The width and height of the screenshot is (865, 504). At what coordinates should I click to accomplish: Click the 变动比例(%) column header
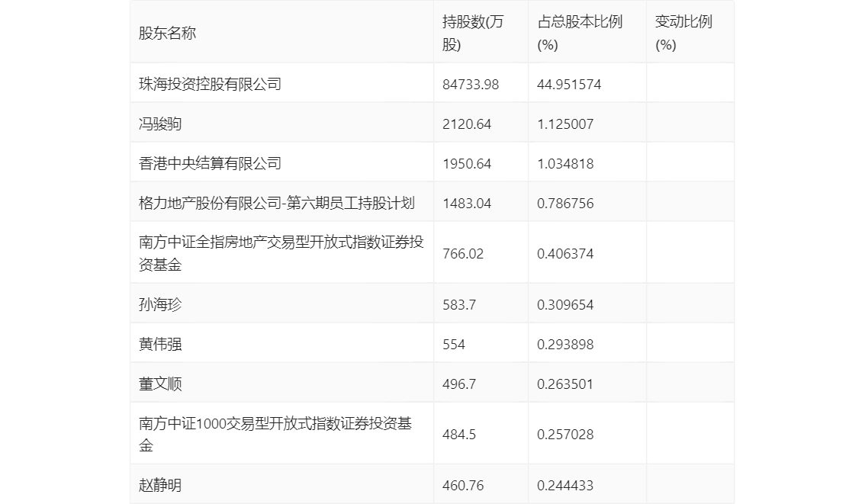click(x=683, y=33)
